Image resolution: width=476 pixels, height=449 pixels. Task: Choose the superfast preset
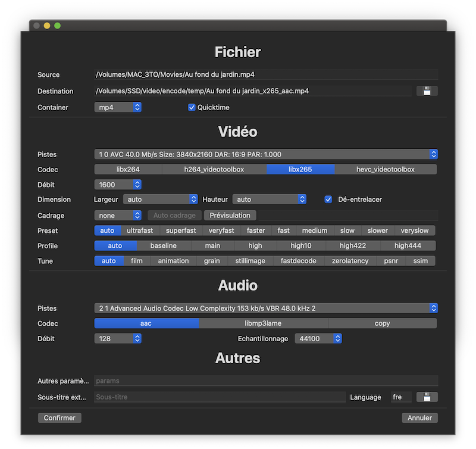(x=181, y=230)
